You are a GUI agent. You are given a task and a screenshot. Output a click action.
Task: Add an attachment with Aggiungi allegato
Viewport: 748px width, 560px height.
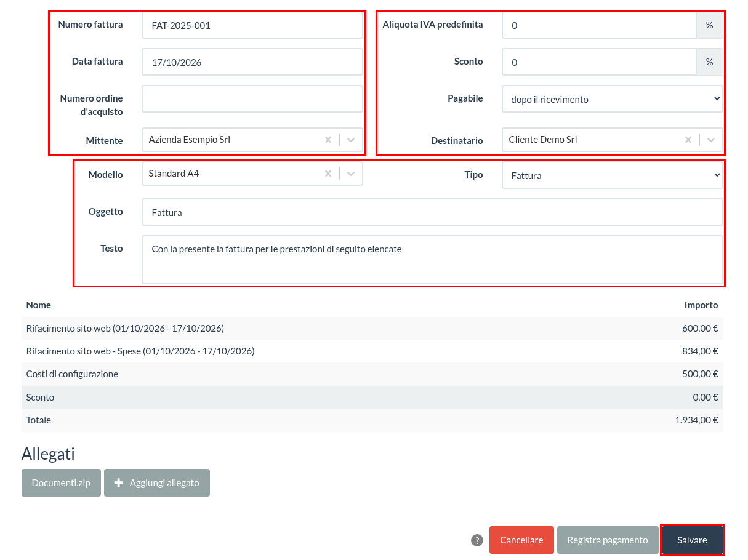(x=157, y=482)
